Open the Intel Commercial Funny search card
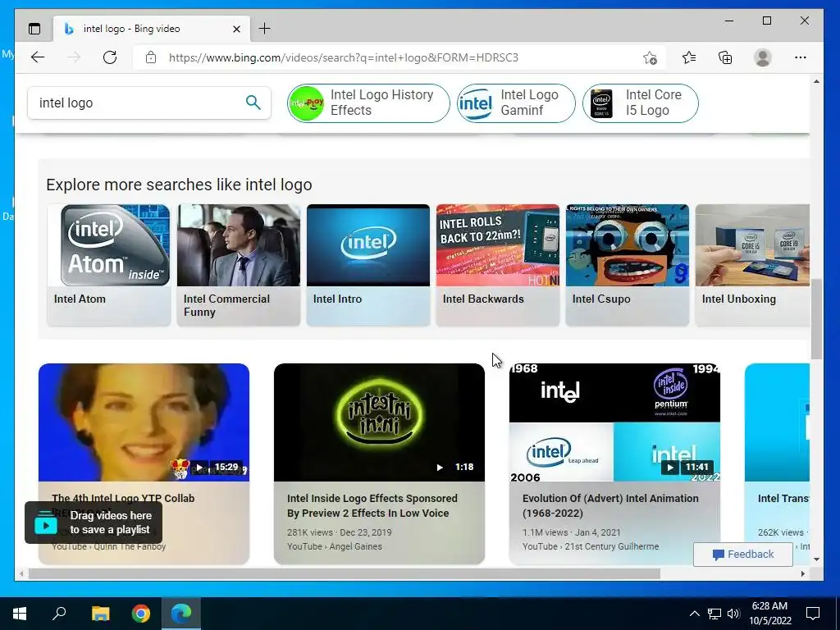 [x=239, y=265]
